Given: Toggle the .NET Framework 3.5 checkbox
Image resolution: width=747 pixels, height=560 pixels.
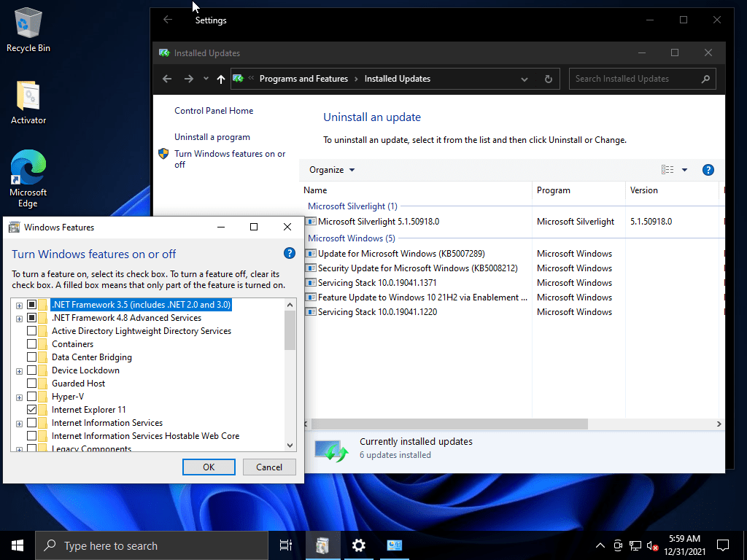Looking at the screenshot, I should point(32,304).
